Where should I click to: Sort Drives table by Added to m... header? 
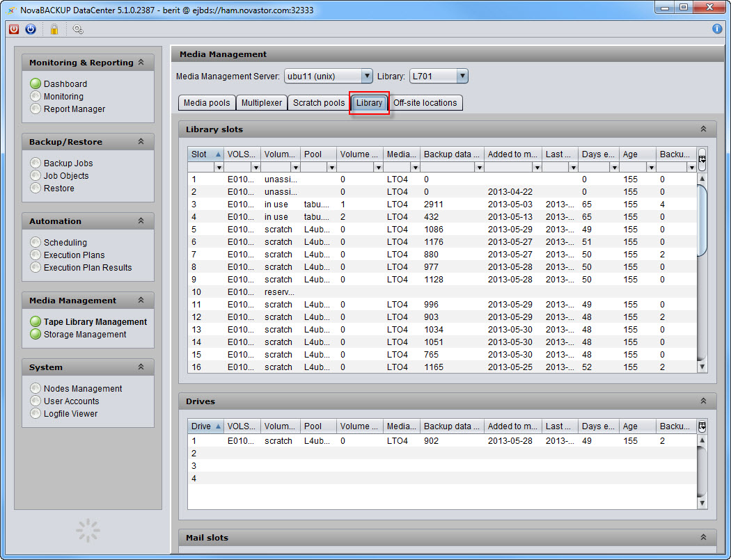[512, 426]
